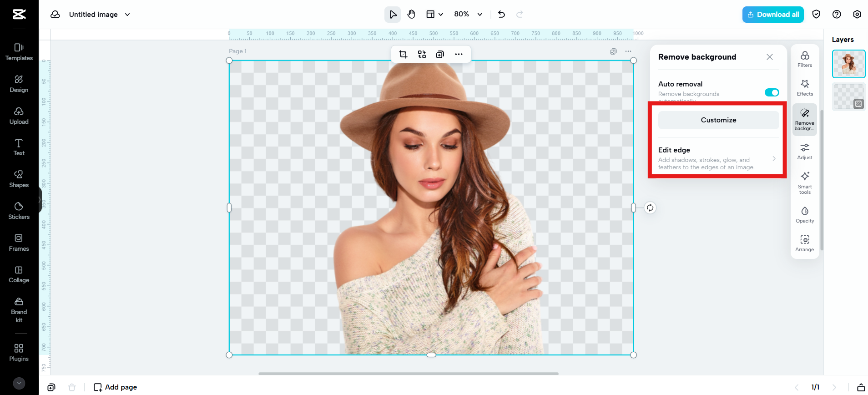Select the Hand pan tool
Viewport: 868px width, 395px height.
[x=411, y=15]
